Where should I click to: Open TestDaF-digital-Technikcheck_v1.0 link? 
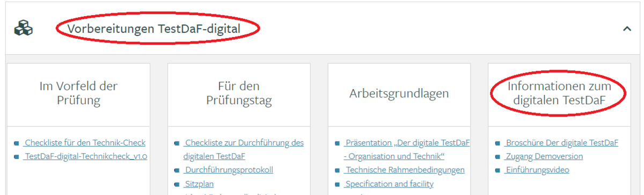point(85,157)
